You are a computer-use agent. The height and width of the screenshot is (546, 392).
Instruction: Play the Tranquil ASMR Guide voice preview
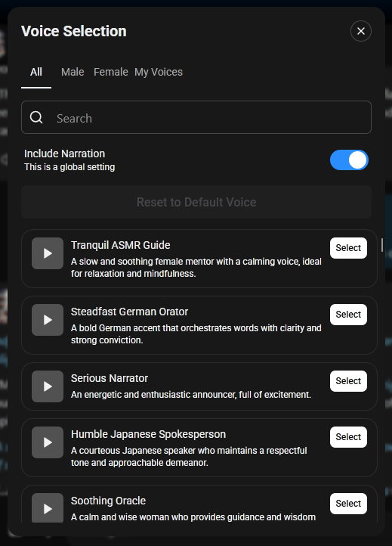tap(48, 253)
